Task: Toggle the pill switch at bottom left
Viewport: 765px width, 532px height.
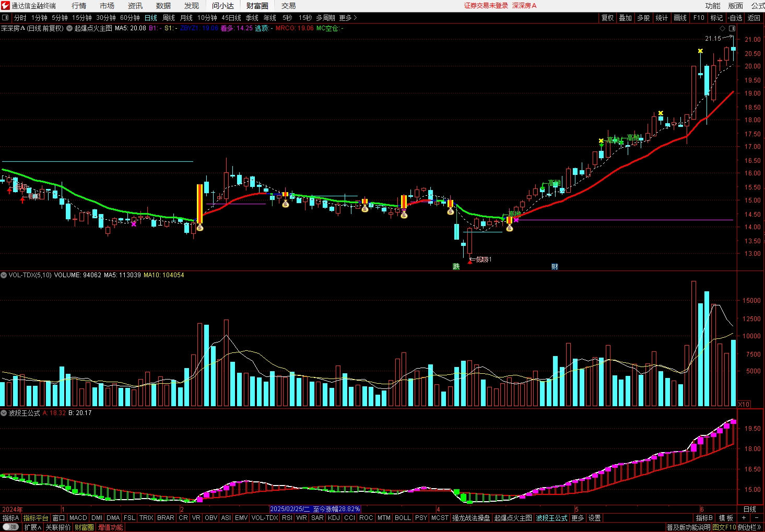Action: [10, 527]
